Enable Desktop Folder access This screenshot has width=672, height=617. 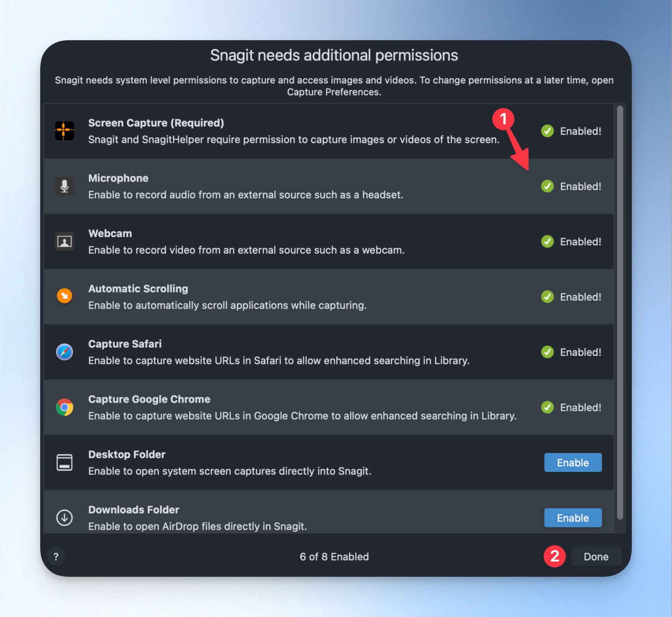click(x=573, y=462)
